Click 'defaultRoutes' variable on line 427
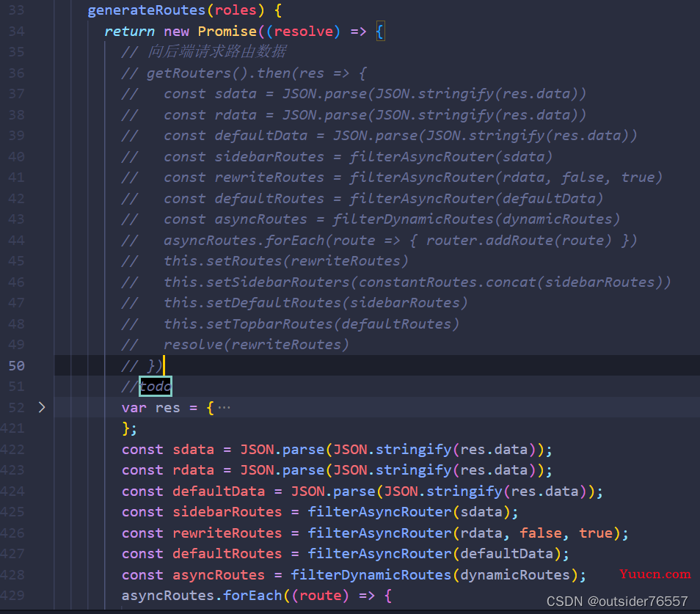Screen dimensions: 700x614 (x=227, y=554)
